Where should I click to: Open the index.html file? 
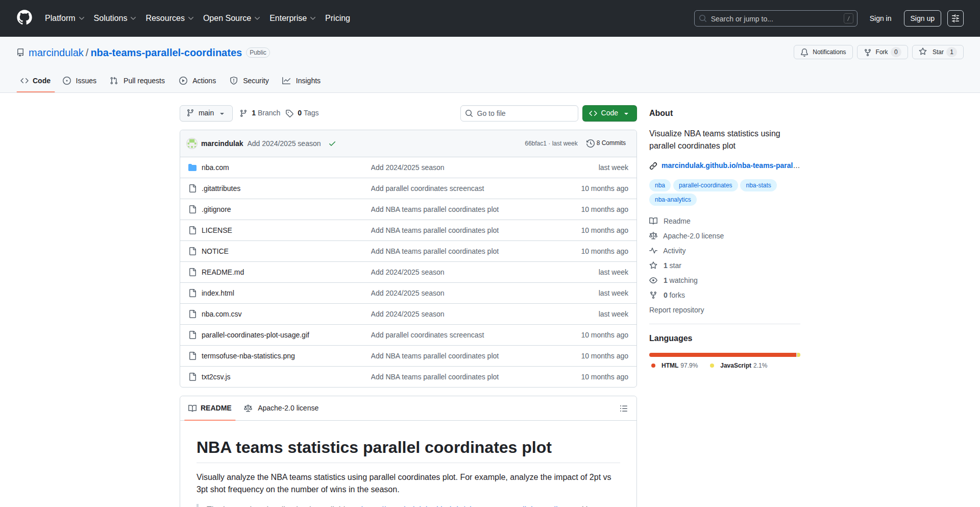click(x=218, y=293)
